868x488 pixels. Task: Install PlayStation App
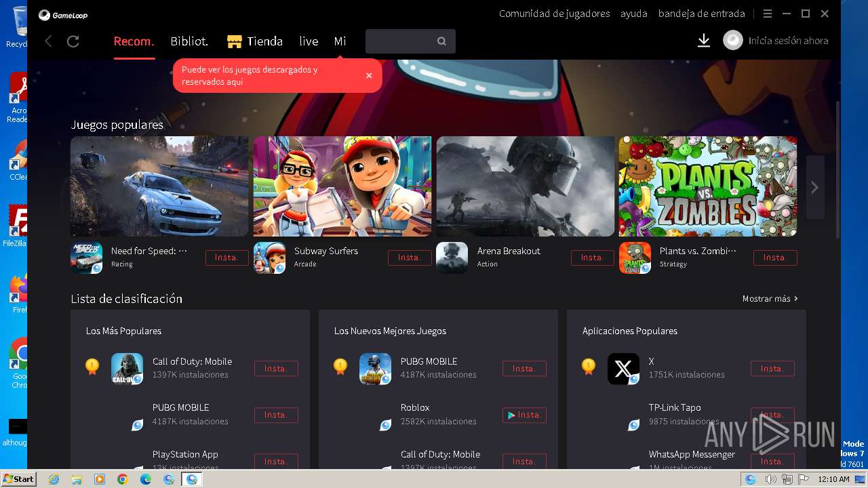276,462
